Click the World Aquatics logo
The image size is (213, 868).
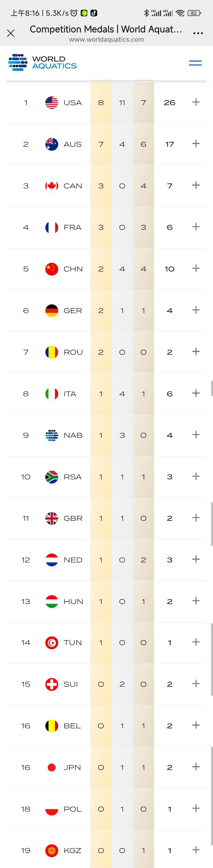[42, 62]
